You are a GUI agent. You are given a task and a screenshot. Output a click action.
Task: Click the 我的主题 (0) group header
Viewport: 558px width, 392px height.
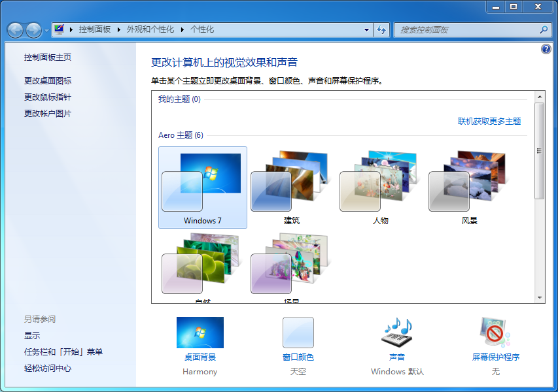tap(179, 99)
